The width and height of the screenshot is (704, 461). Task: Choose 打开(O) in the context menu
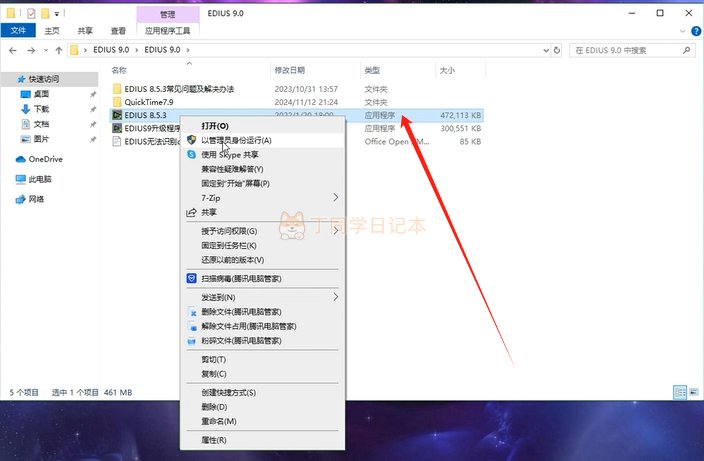pos(263,126)
